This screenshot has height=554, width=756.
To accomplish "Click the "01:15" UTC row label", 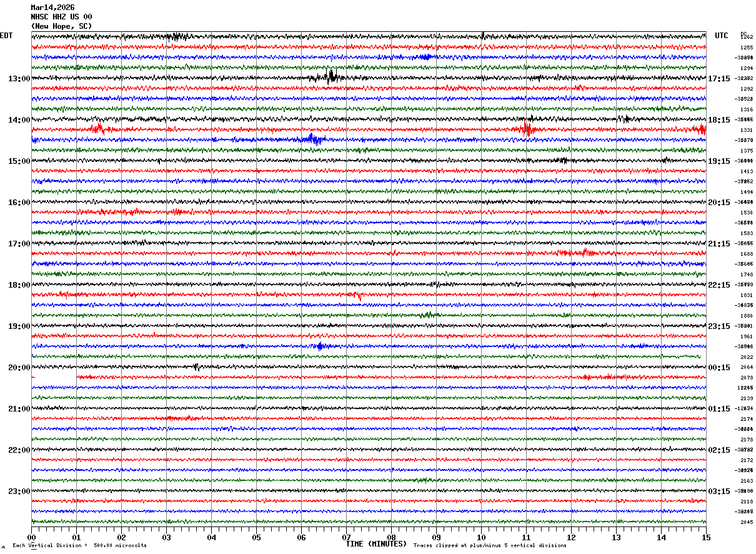I will [x=719, y=409].
